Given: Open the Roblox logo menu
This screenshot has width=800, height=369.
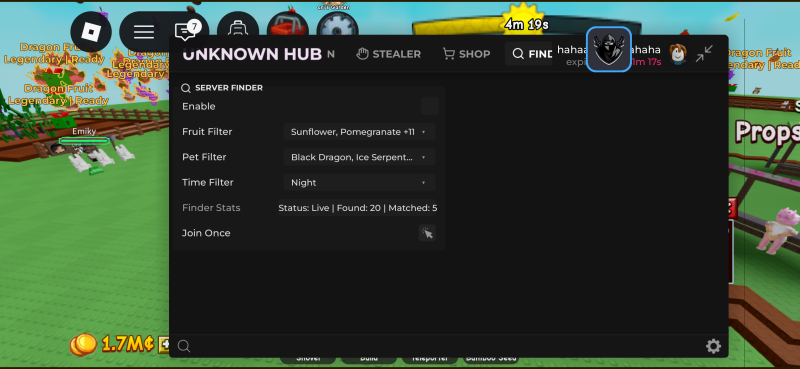Looking at the screenshot, I should point(91,32).
